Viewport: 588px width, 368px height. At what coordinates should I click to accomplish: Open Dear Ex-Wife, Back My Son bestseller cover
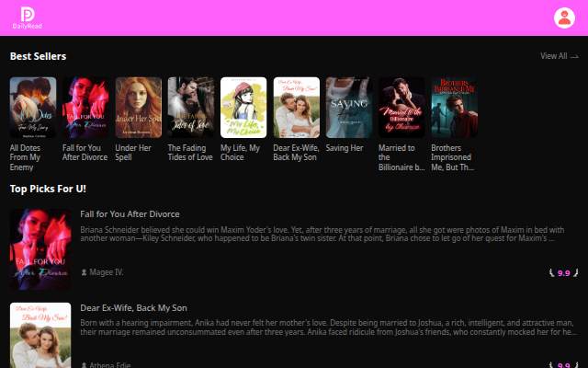tap(296, 108)
